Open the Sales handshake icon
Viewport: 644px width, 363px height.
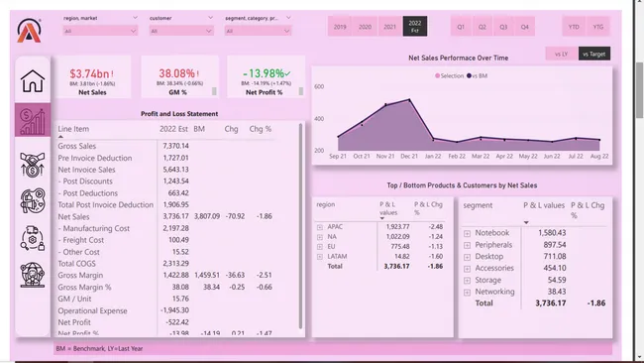click(33, 165)
